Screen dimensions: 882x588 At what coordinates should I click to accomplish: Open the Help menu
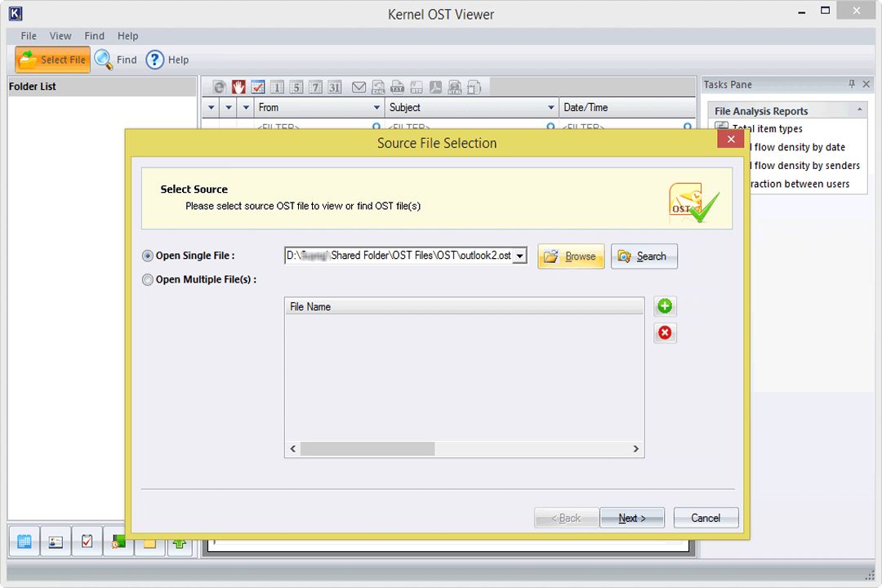click(x=127, y=36)
